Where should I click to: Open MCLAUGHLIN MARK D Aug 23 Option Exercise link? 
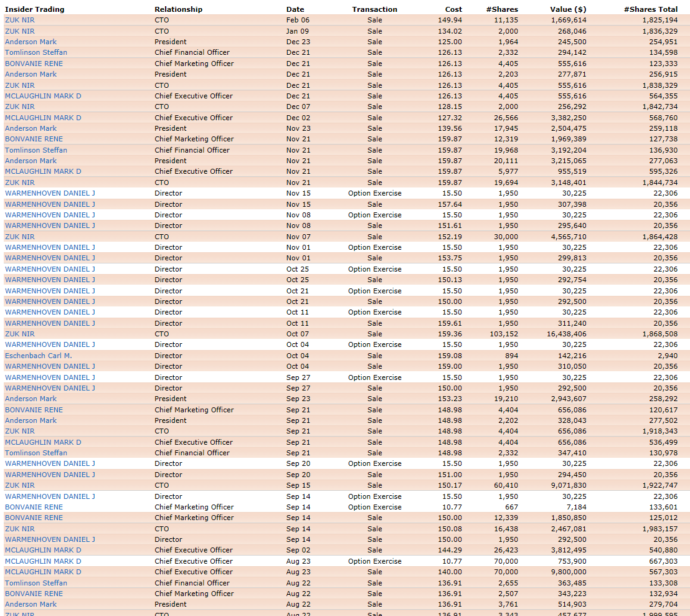click(x=43, y=561)
